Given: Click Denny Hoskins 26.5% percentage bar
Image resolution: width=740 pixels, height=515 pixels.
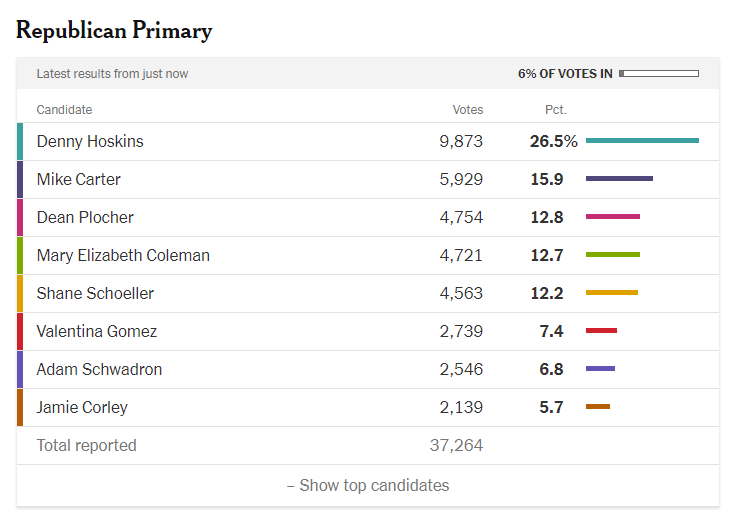Looking at the screenshot, I should click(642, 140).
